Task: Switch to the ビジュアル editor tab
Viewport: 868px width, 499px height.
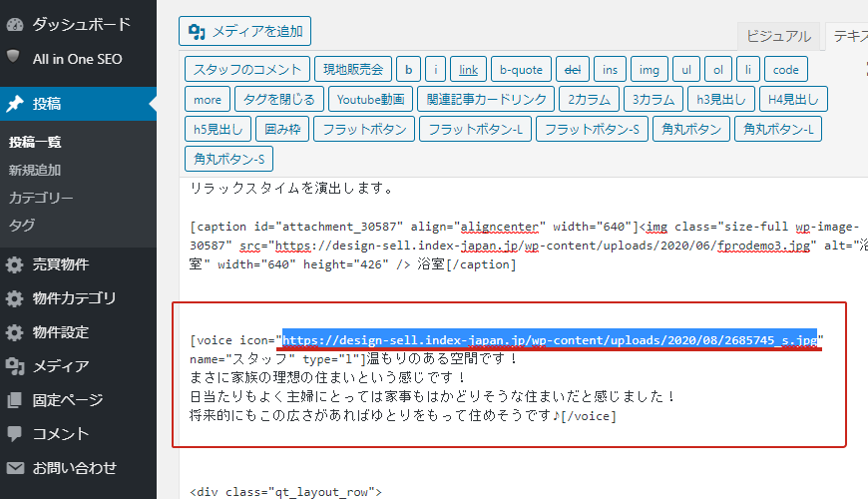Action: (x=778, y=36)
